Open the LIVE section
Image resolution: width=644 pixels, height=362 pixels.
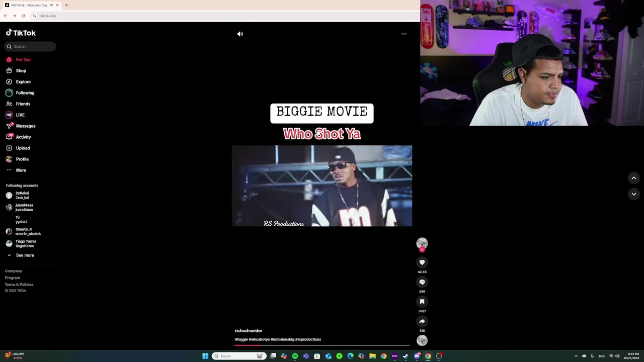15,115
